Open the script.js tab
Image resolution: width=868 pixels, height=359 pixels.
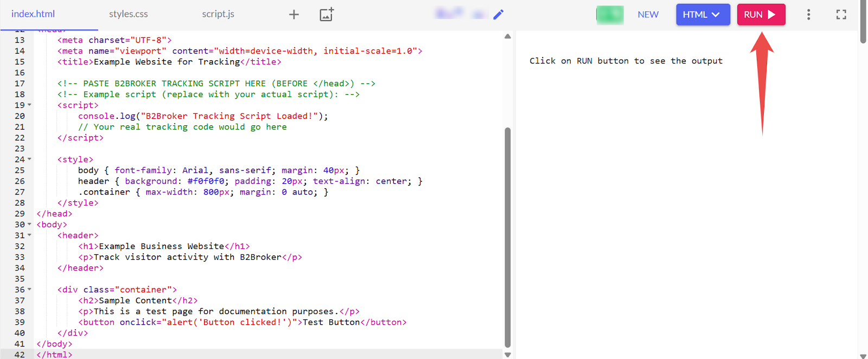tap(218, 15)
